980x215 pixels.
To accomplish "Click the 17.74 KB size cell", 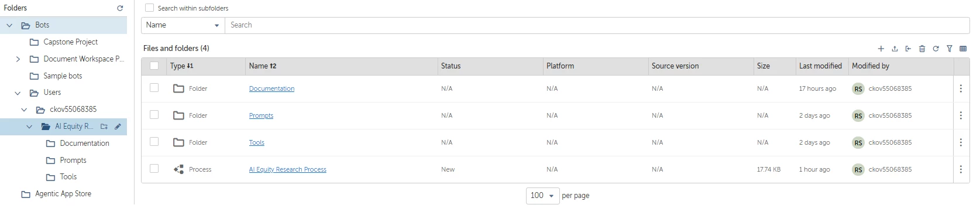I will coord(768,170).
